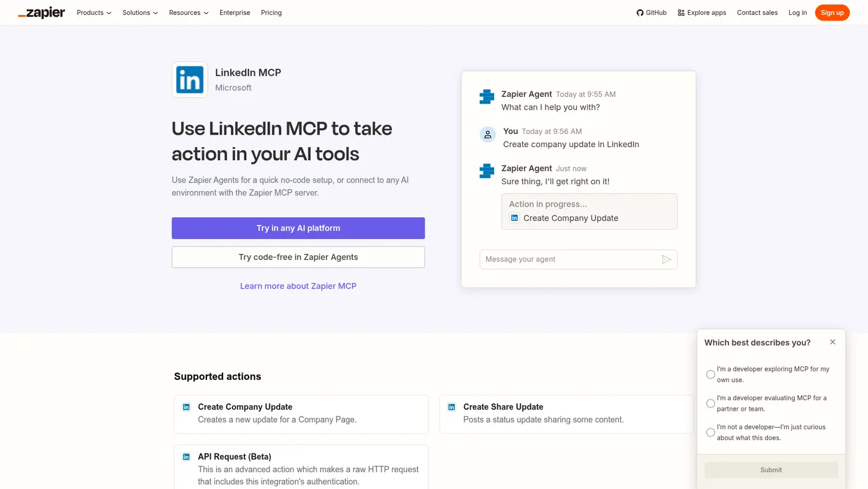The image size is (868, 489).
Task: Open the Enterprise page
Action: (235, 12)
